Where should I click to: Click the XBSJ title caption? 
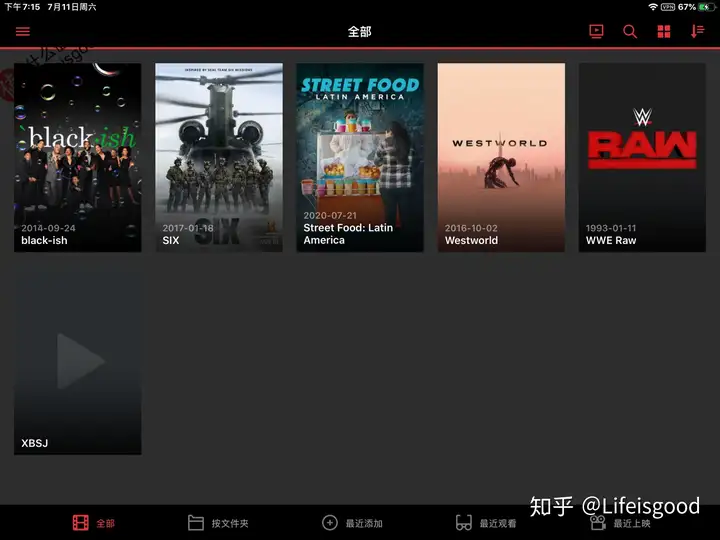(34, 443)
